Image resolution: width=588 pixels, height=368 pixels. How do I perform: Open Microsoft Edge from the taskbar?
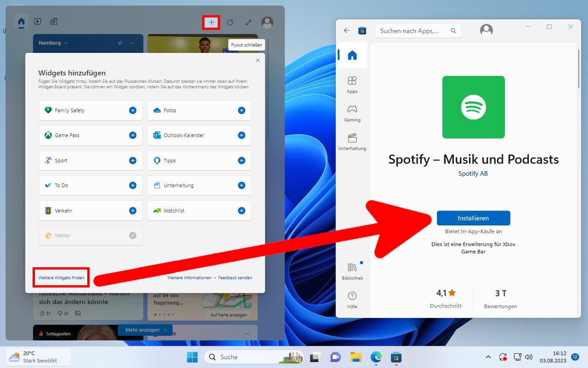pyautogui.click(x=376, y=357)
